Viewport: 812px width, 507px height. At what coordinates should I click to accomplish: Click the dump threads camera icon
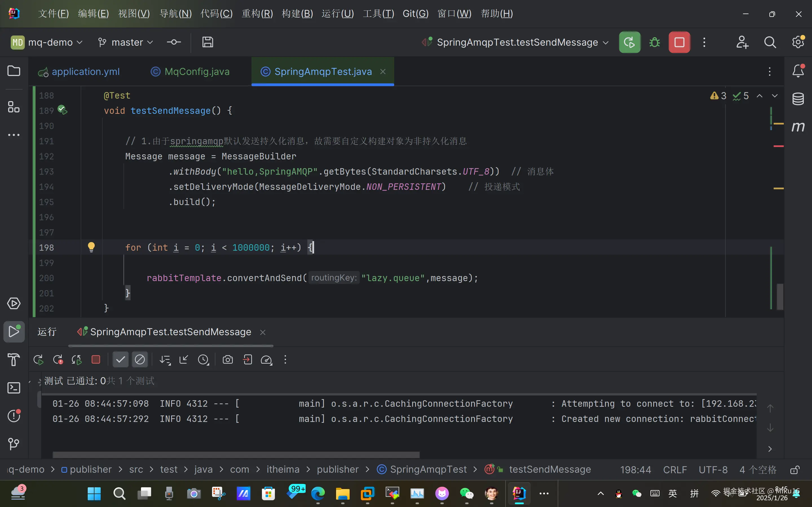pyautogui.click(x=228, y=360)
